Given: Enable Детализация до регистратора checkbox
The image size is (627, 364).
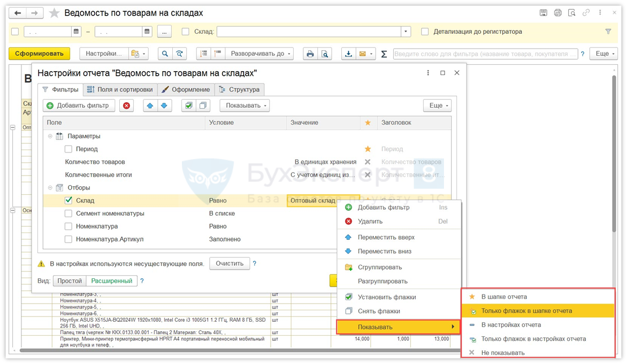Looking at the screenshot, I should click(425, 32).
